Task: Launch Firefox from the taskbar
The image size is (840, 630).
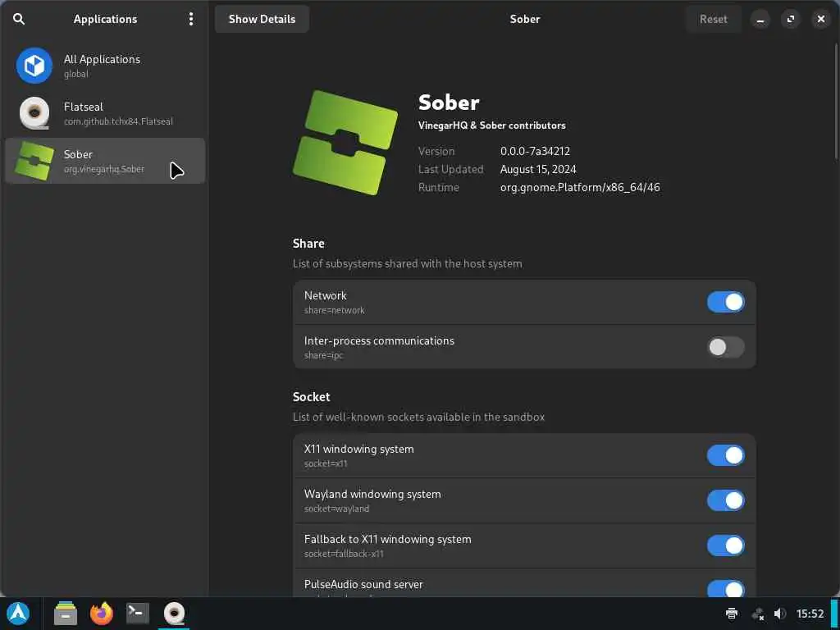Action: tap(101, 614)
